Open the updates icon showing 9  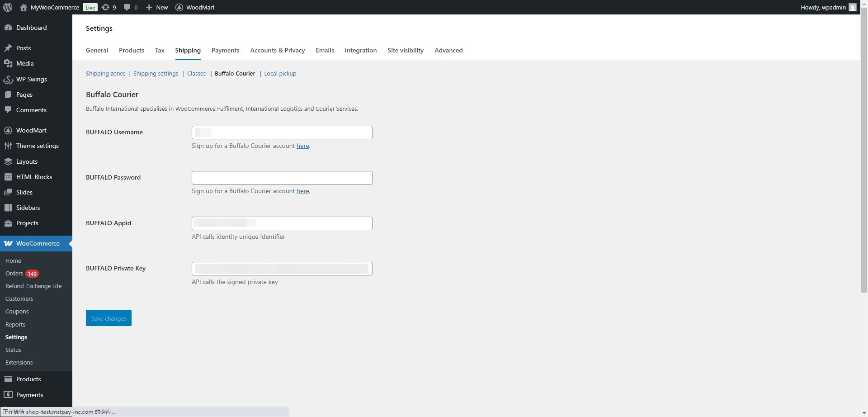(105, 7)
